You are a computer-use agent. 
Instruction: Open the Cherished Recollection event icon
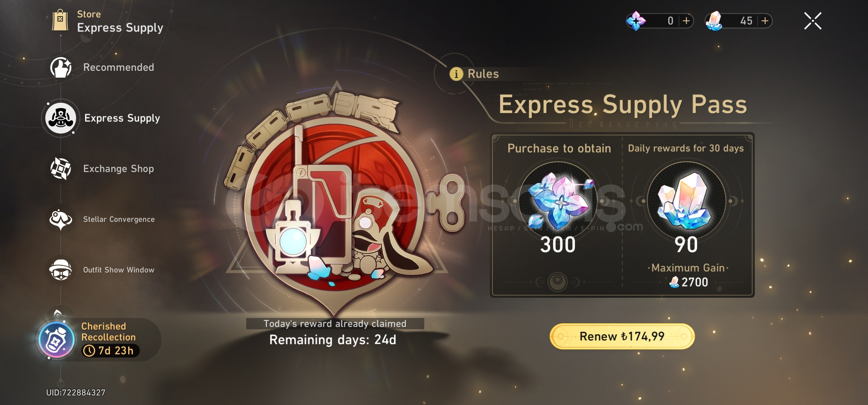57,340
